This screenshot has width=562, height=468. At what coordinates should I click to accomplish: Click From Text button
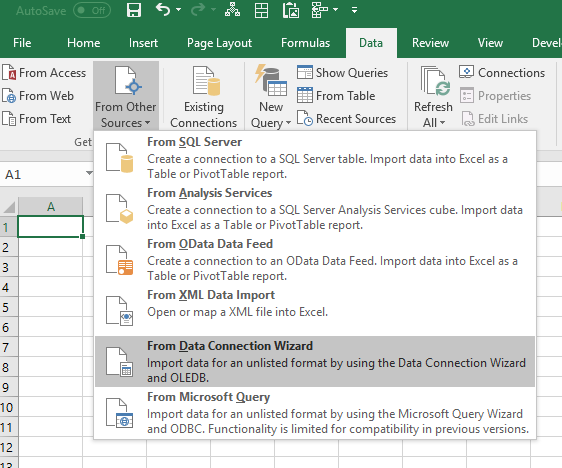pyautogui.click(x=37, y=119)
